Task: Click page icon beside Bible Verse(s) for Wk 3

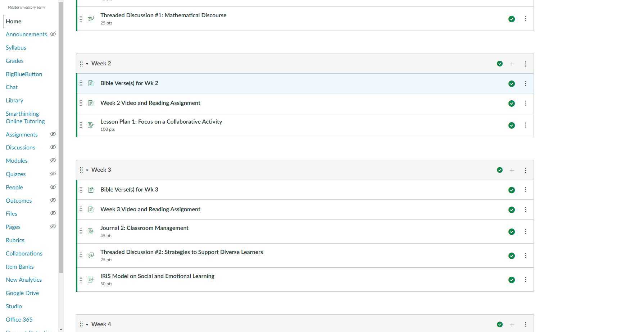Action: tap(91, 190)
